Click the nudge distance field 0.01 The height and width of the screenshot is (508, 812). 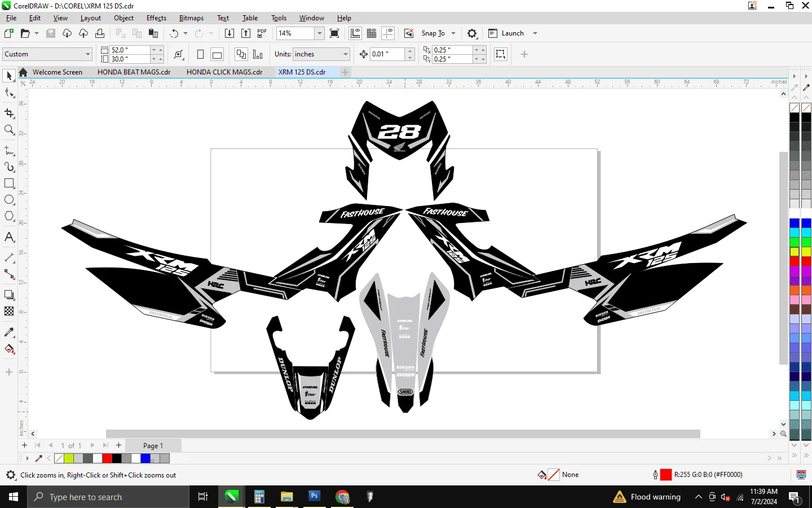click(387, 54)
